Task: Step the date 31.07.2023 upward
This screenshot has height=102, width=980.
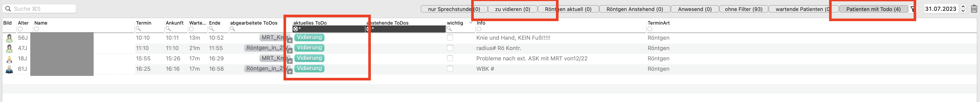Action: point(963,7)
